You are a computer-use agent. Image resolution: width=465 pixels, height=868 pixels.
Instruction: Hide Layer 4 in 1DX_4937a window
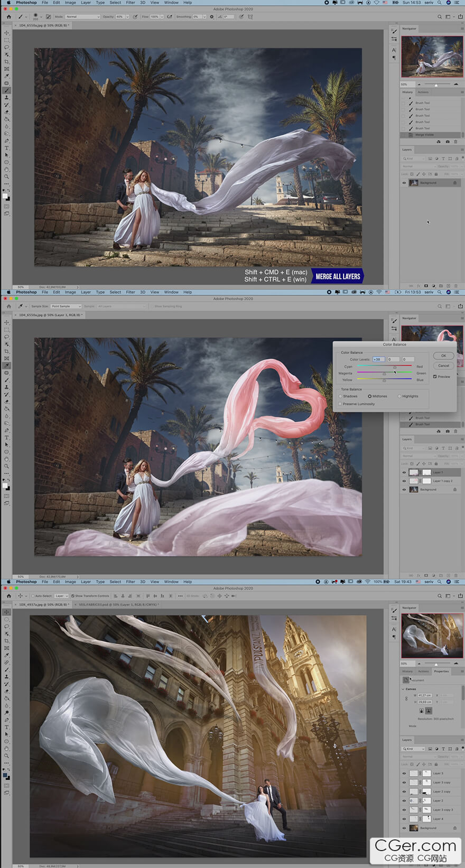click(x=404, y=819)
